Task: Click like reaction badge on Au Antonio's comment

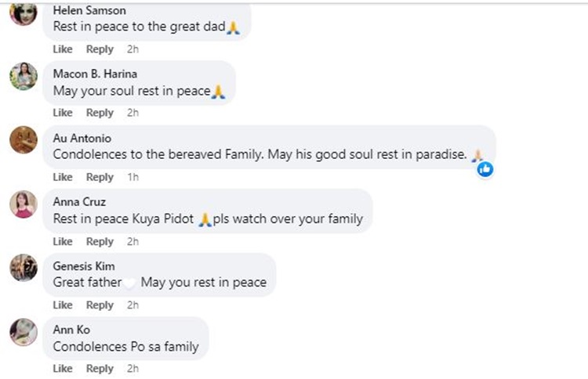Action: click(485, 168)
